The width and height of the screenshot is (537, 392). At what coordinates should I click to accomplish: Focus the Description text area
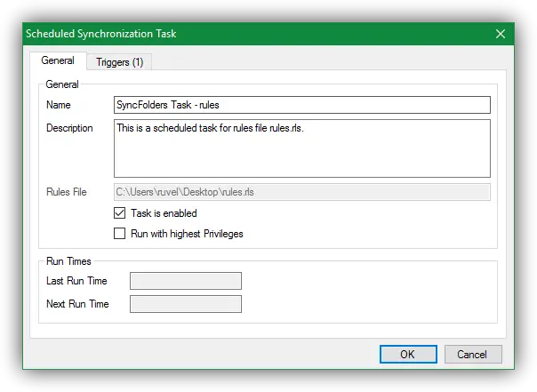(x=302, y=148)
